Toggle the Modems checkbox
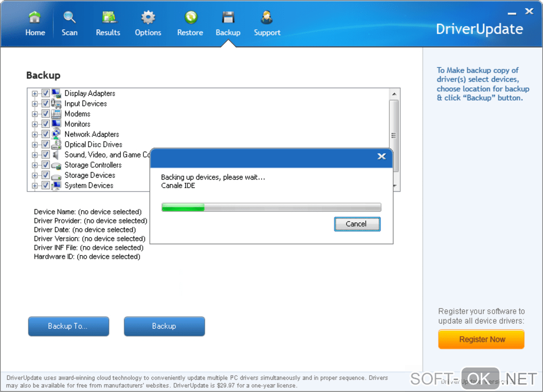 click(x=45, y=113)
